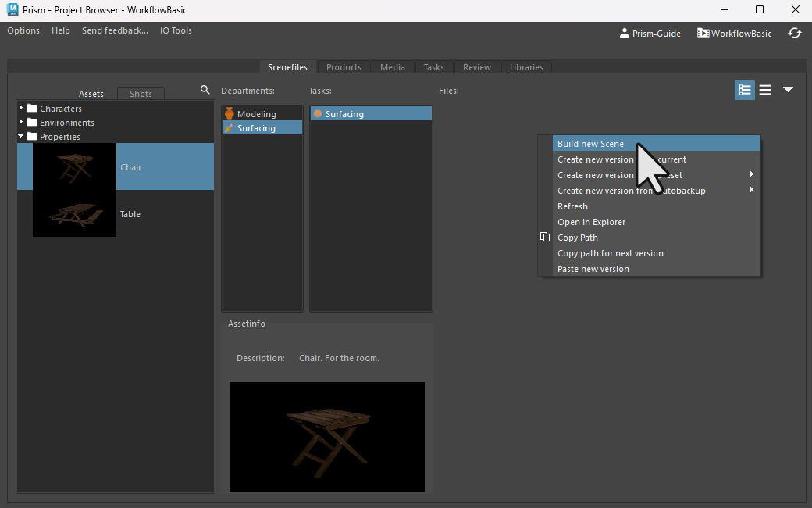Select the Modeling department pot icon
The image size is (812, 508).
230,113
